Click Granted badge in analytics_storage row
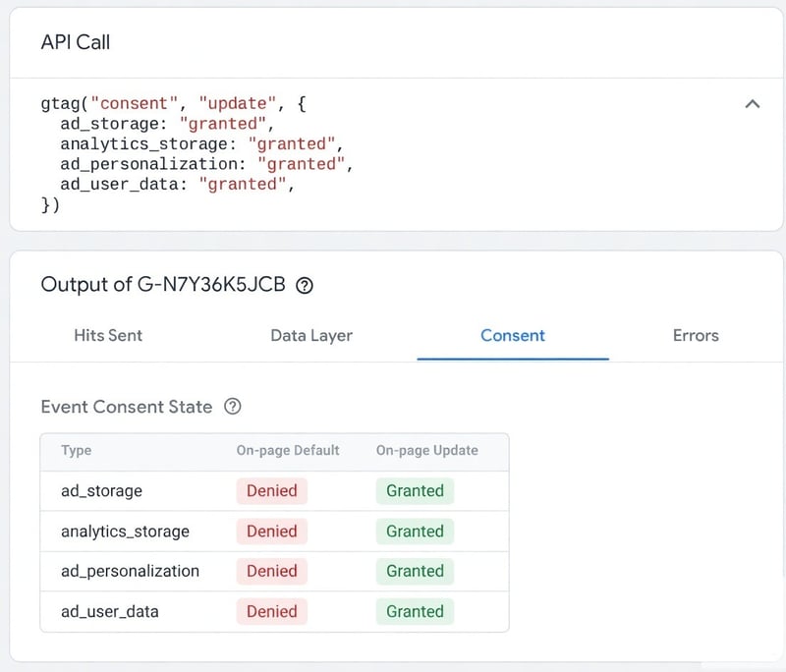 tap(415, 532)
